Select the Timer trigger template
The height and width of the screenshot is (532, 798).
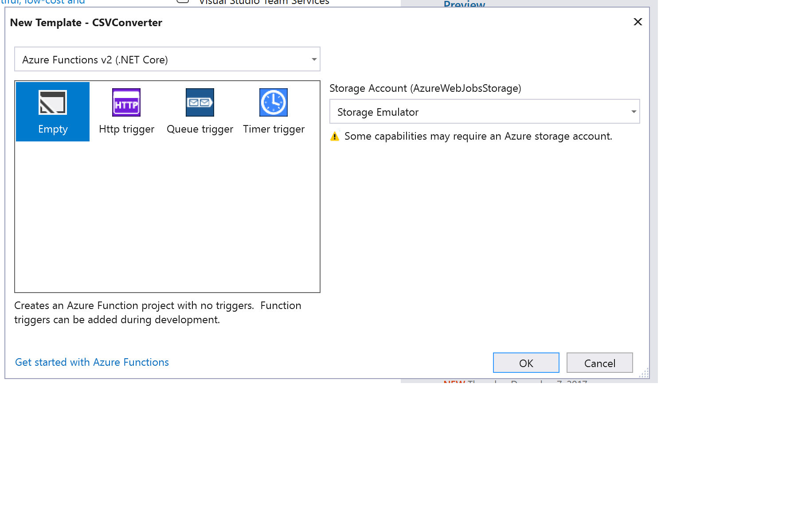click(274, 112)
